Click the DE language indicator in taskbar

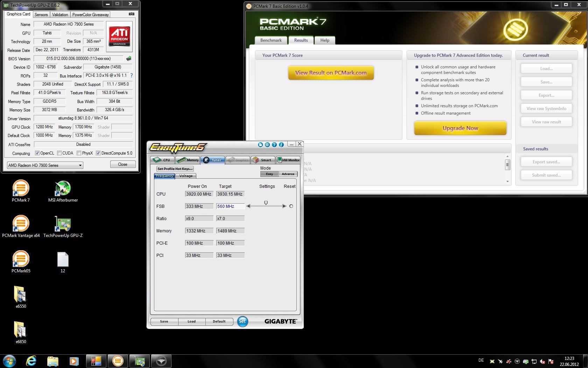point(481,360)
